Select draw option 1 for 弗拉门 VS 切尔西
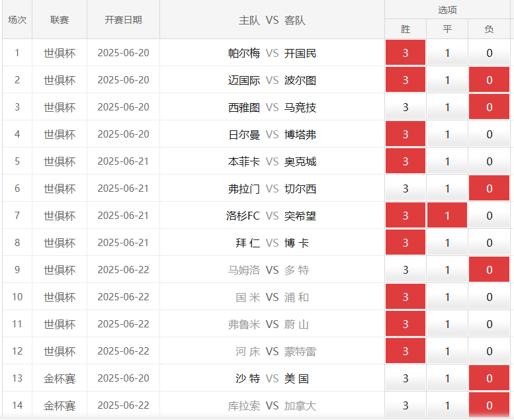Image resolution: width=514 pixels, height=420 pixels. [x=447, y=189]
